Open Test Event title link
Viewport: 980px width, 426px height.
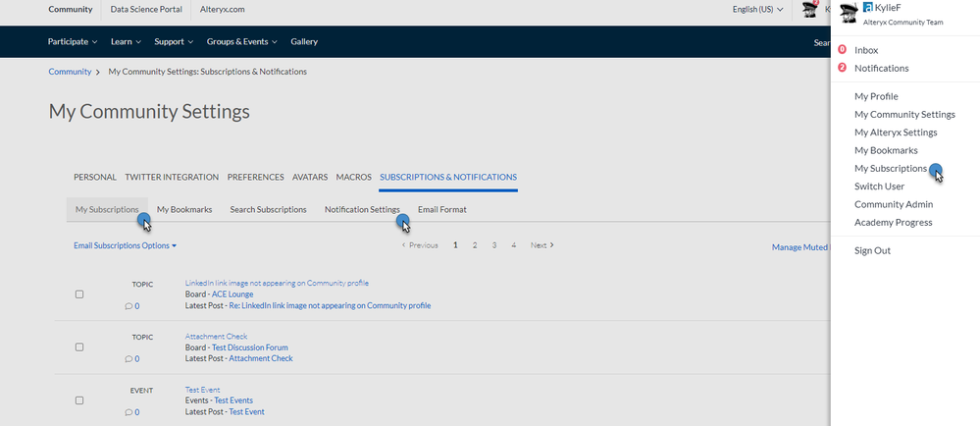tap(202, 390)
